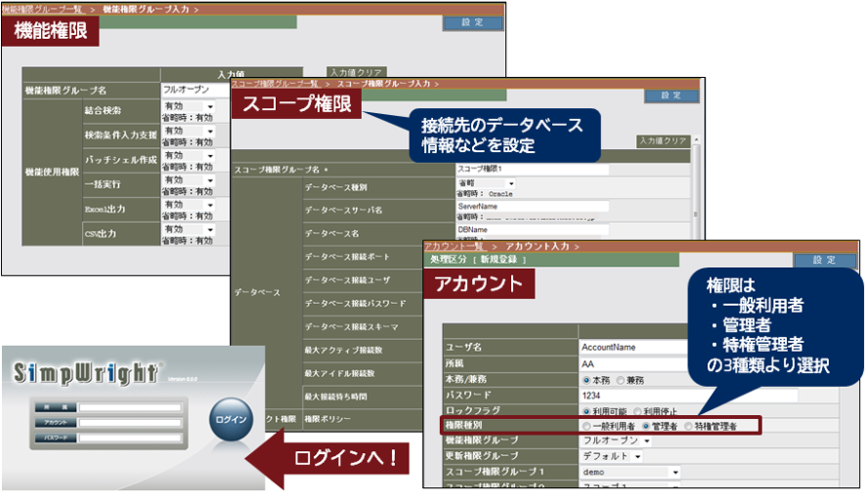
Task: Click 最大接続待ち時間 label
Action: pos(336,397)
